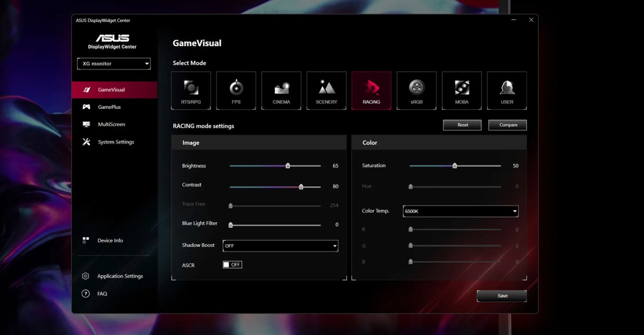The height and width of the screenshot is (335, 644).
Task: Click the RACING mode icon
Action: coord(371,90)
